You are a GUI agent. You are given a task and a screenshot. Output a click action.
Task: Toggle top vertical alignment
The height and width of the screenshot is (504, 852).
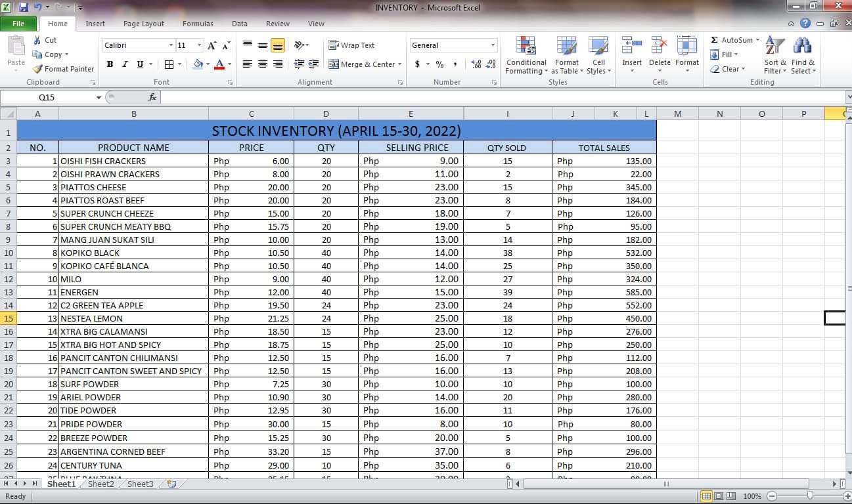(248, 45)
